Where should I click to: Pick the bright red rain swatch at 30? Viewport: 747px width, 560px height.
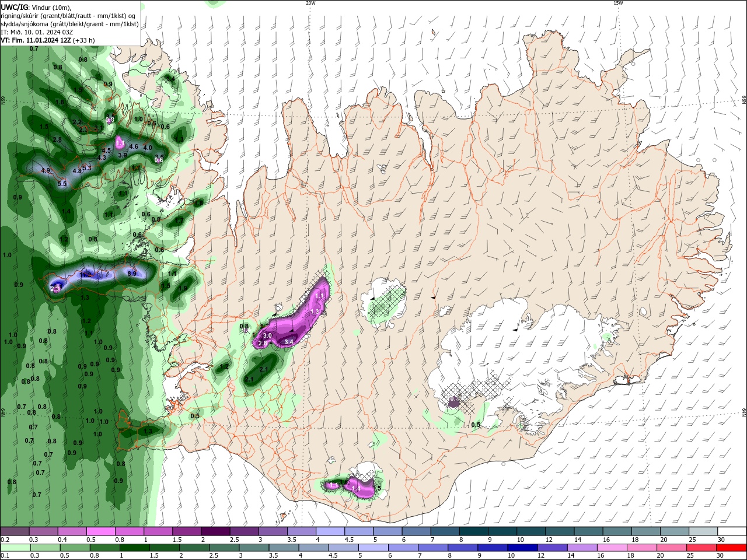(x=732, y=548)
